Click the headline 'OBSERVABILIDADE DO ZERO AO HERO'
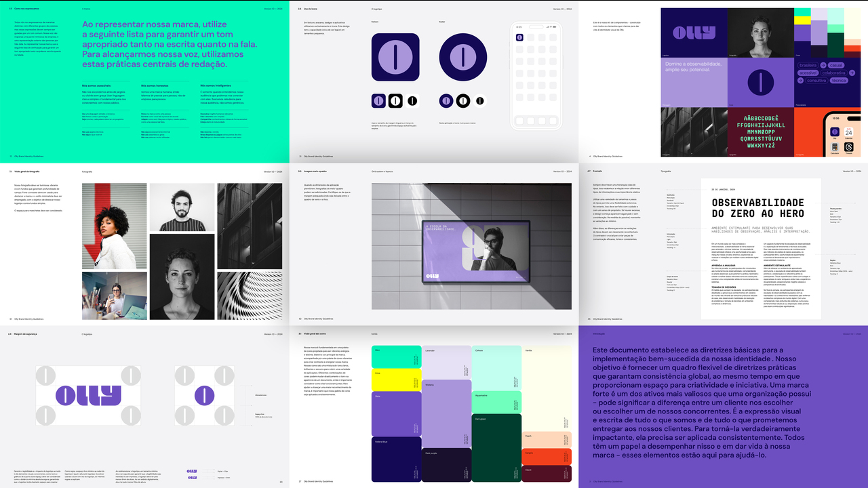 [757, 208]
